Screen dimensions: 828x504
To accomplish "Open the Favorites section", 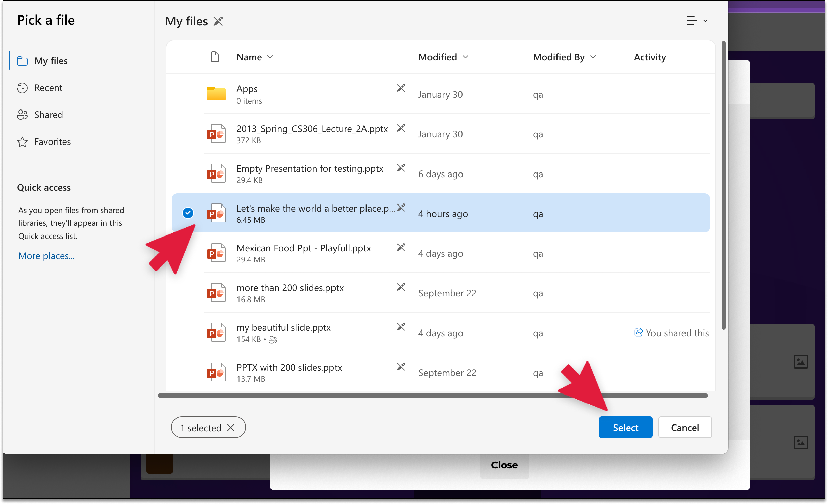I will click(x=53, y=142).
